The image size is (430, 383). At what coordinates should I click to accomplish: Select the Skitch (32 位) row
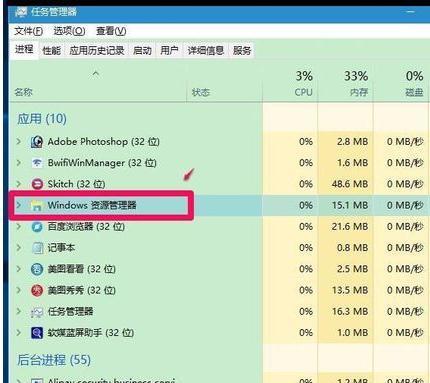(x=219, y=184)
